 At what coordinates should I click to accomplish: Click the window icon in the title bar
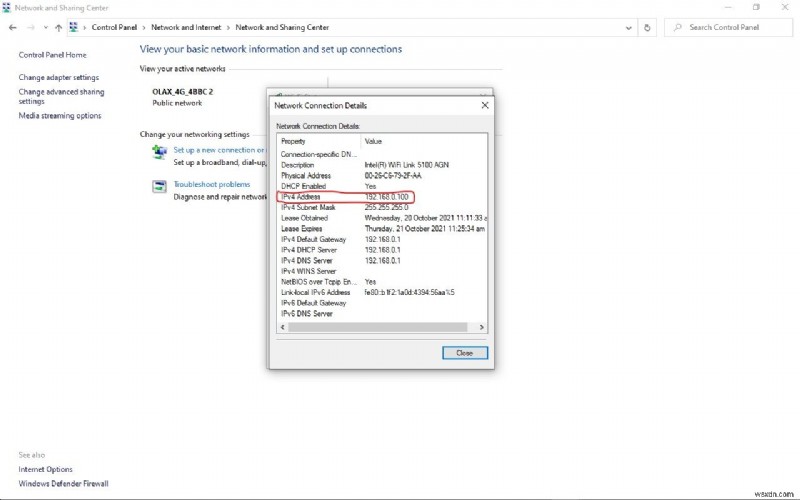click(6, 8)
